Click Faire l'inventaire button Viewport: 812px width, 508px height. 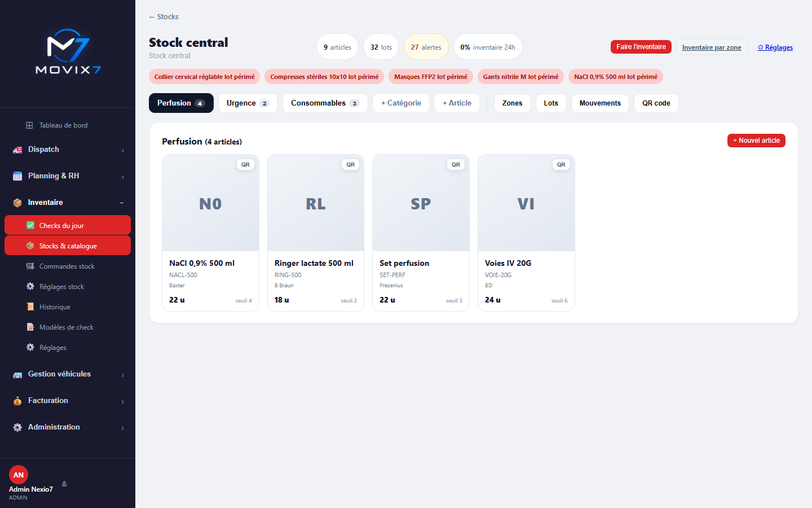tap(641, 47)
